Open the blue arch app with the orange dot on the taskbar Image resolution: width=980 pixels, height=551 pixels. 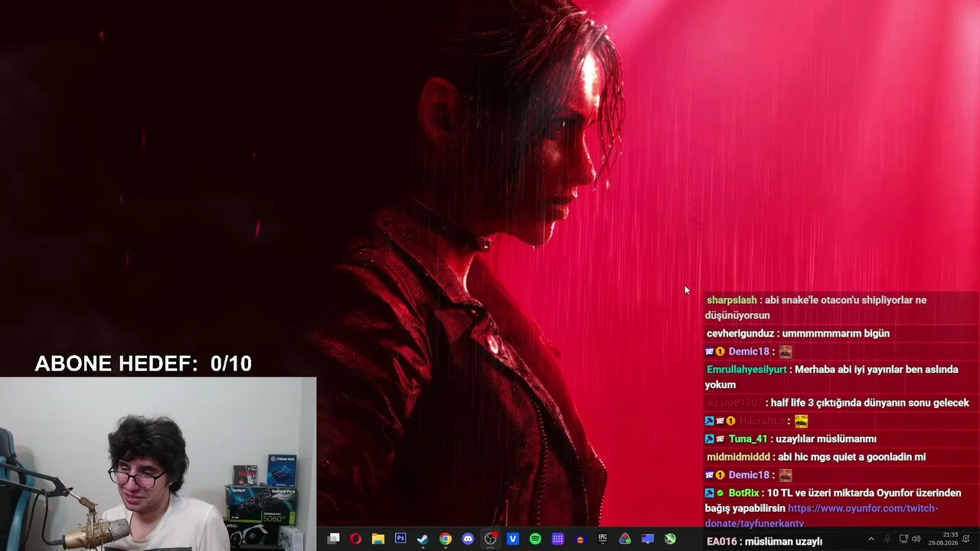[580, 539]
